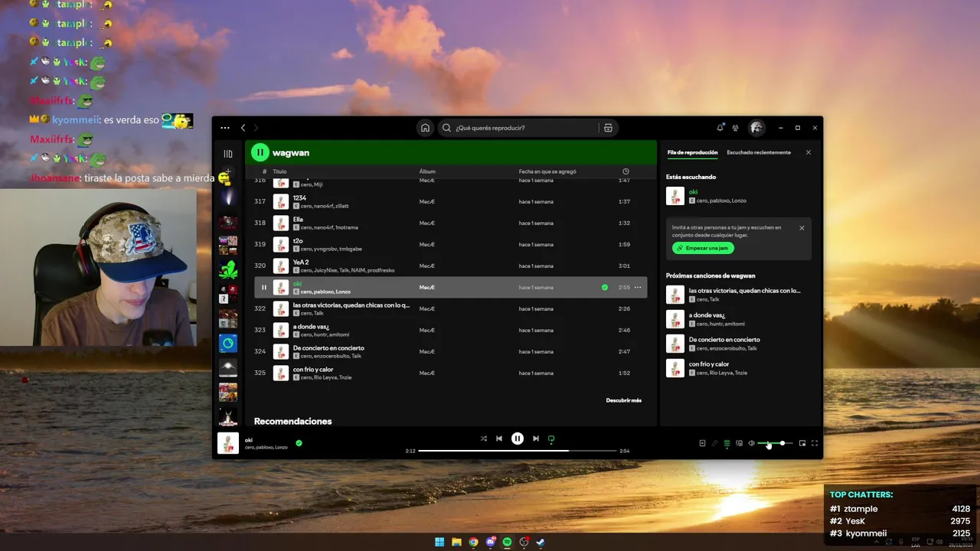The image size is (980, 551).
Task: Skip to the next track
Action: click(536, 439)
